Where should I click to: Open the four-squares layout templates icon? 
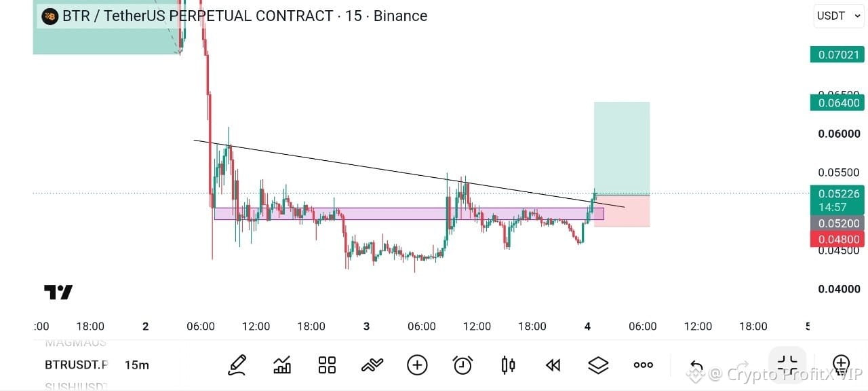[327, 365]
